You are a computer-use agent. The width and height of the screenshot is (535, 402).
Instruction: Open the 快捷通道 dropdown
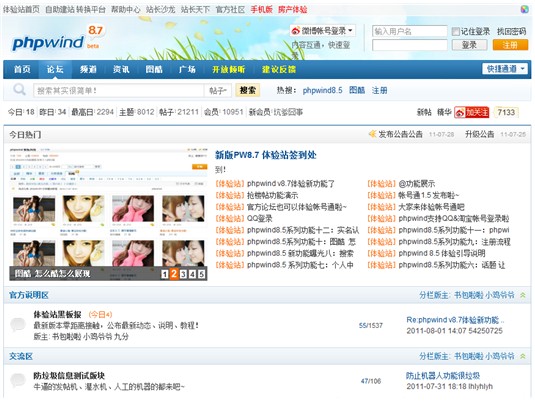coord(505,69)
